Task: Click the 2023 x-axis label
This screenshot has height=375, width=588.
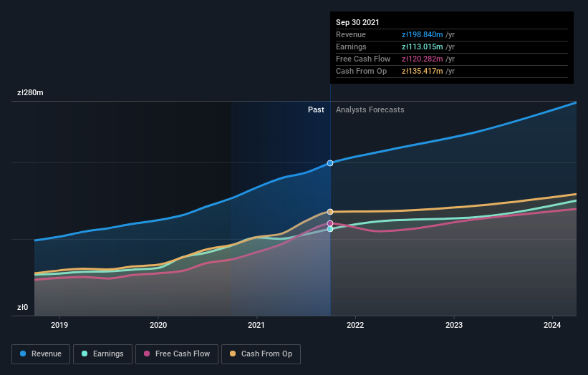Action: coord(454,325)
